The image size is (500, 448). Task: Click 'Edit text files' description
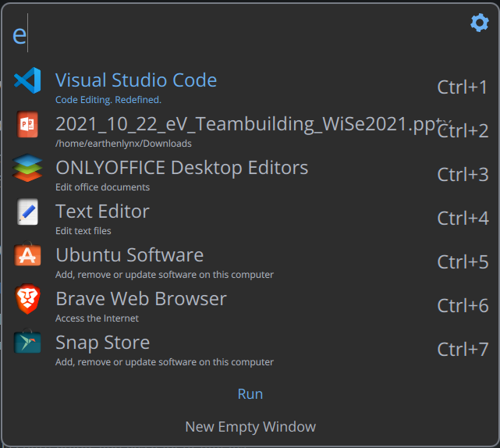[x=83, y=231]
